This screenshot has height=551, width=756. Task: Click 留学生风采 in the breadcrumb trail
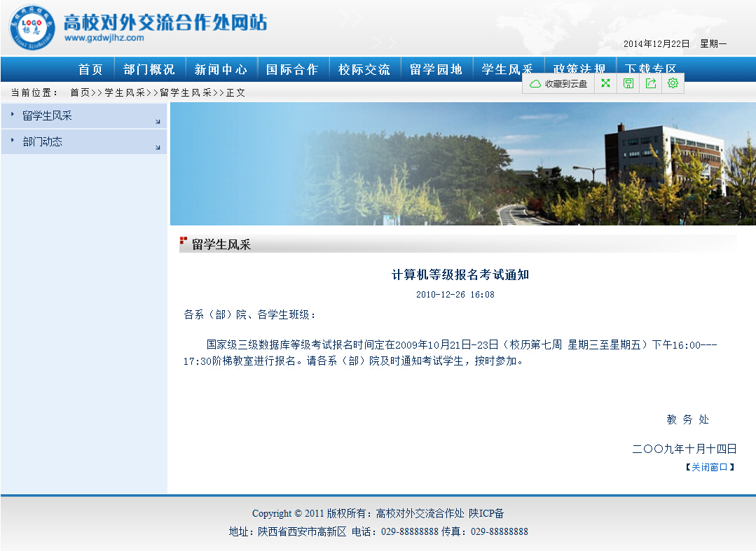click(x=186, y=92)
